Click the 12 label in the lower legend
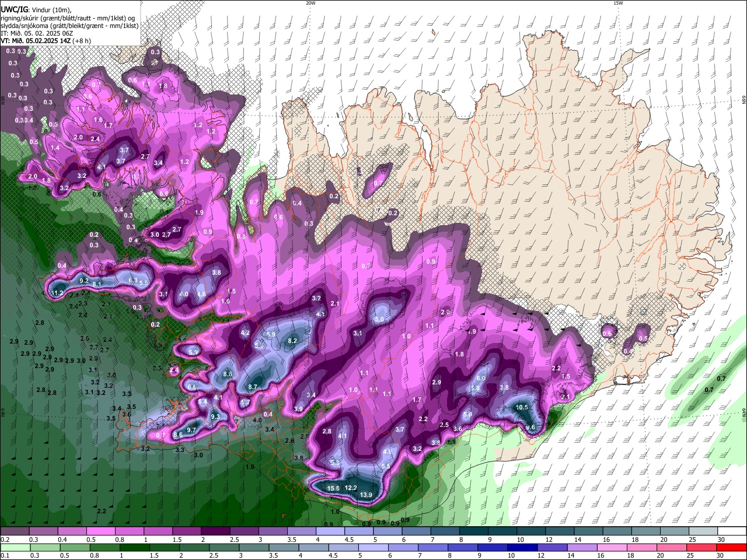 pyautogui.click(x=541, y=555)
